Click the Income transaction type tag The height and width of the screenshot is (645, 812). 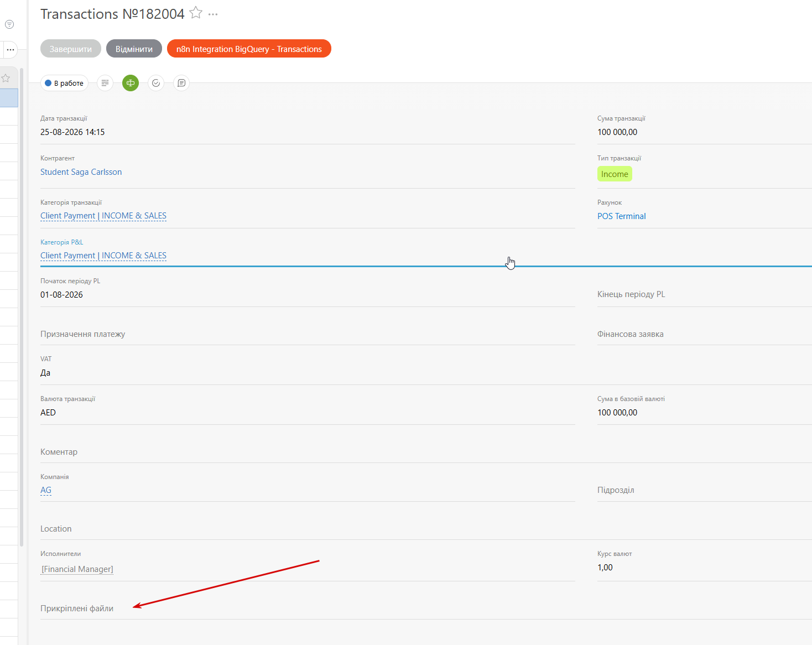615,174
